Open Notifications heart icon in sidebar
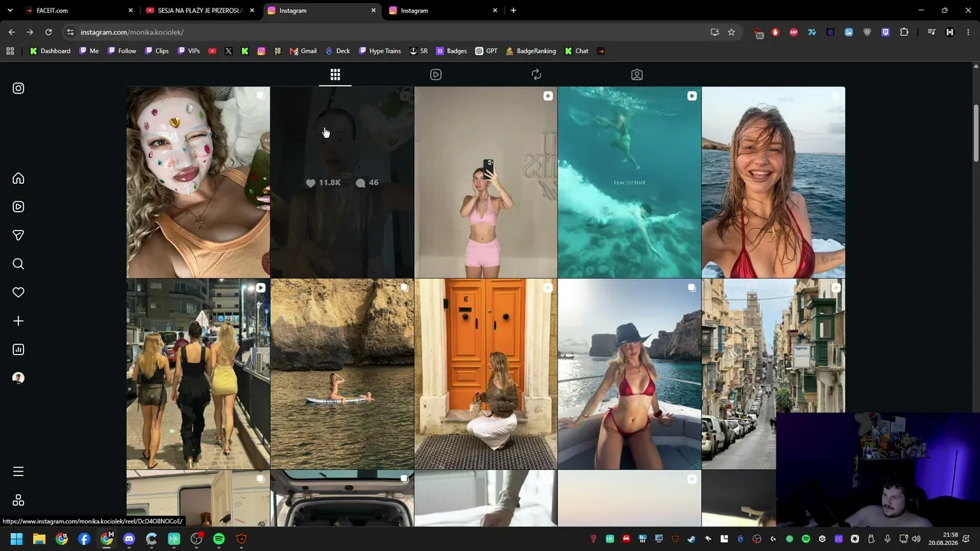Image resolution: width=980 pixels, height=551 pixels. (x=18, y=292)
